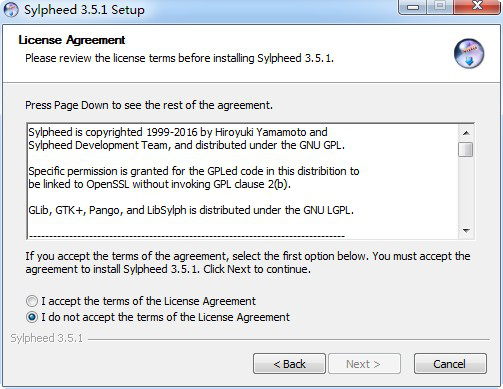Click inside the license agreement text box
Viewport: 503px width, 389px height.
242,181
